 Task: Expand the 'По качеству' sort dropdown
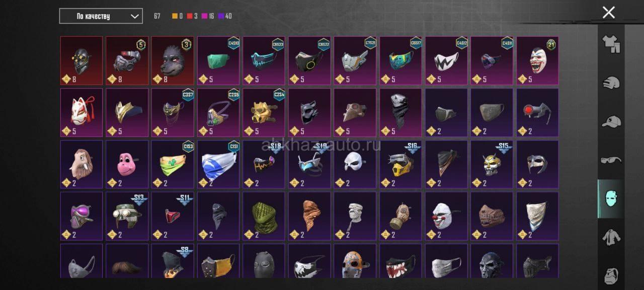(x=101, y=16)
